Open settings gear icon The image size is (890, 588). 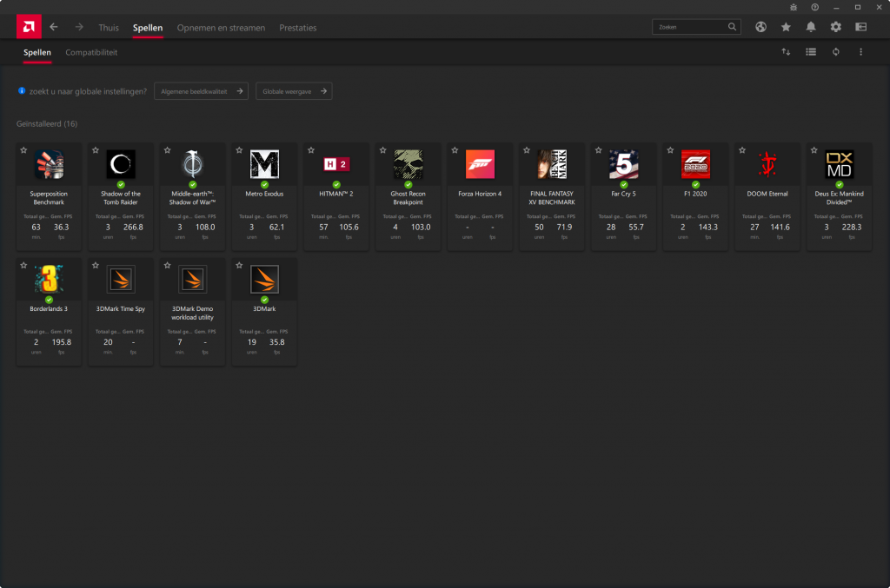[x=835, y=27]
